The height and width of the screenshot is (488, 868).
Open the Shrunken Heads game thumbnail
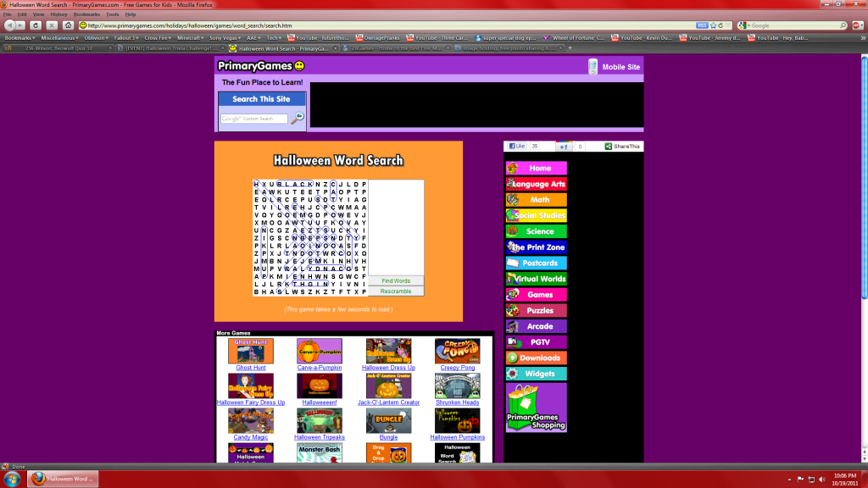(457, 386)
